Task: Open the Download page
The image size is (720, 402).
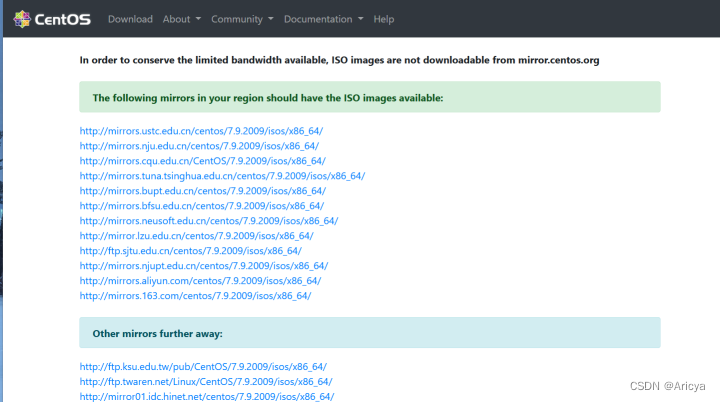Action: (x=130, y=19)
